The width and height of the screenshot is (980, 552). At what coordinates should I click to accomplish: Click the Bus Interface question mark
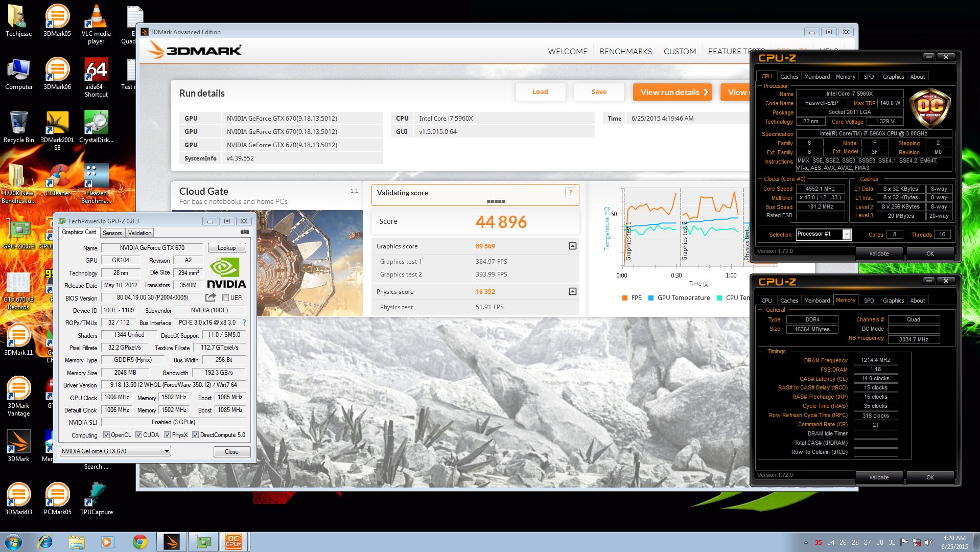point(244,323)
